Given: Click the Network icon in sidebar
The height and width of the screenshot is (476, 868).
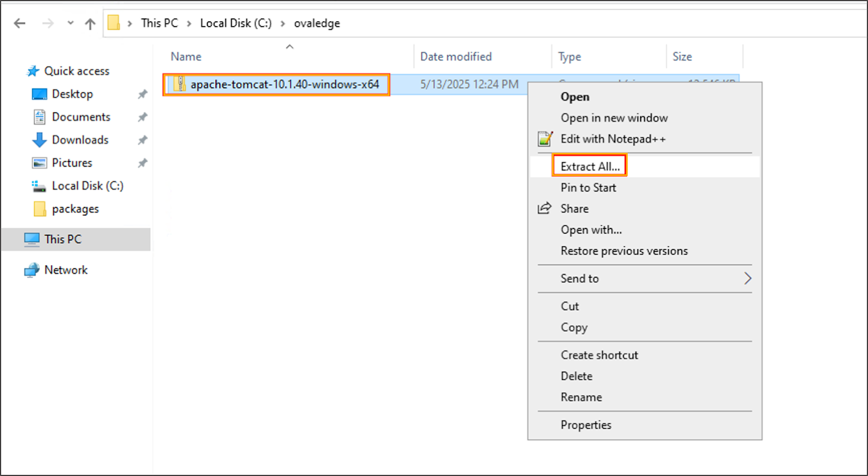Looking at the screenshot, I should 32,270.
